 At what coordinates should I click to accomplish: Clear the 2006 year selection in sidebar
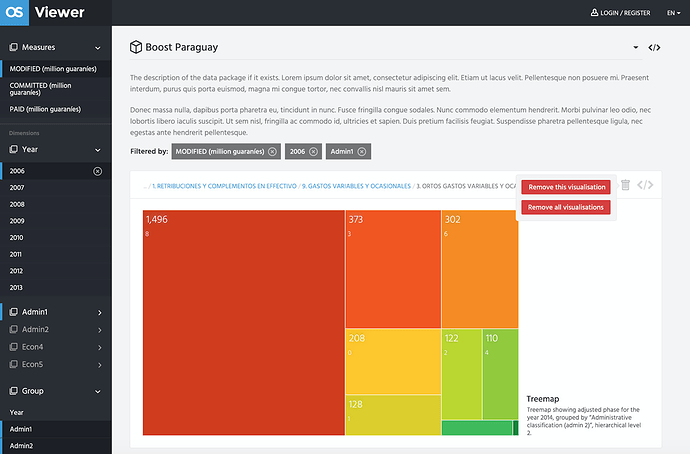(x=97, y=171)
